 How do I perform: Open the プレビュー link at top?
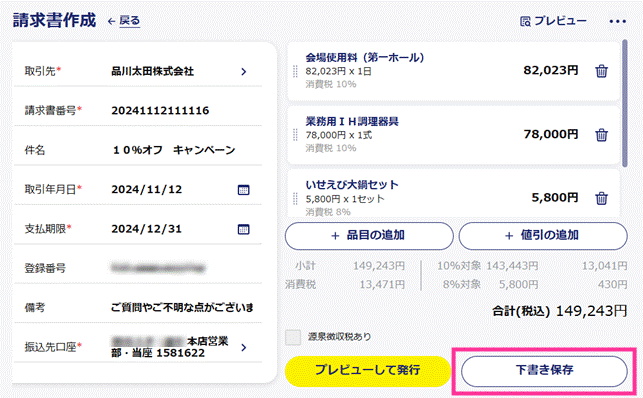coord(553,21)
